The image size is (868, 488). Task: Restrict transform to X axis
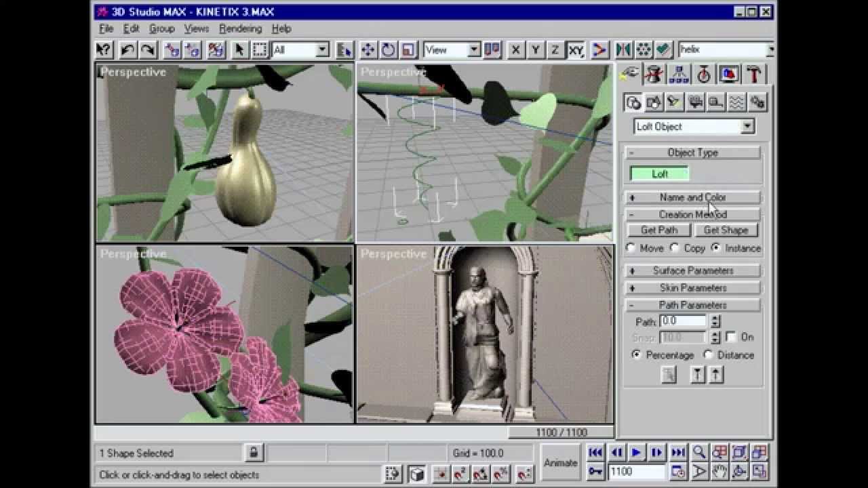point(515,49)
